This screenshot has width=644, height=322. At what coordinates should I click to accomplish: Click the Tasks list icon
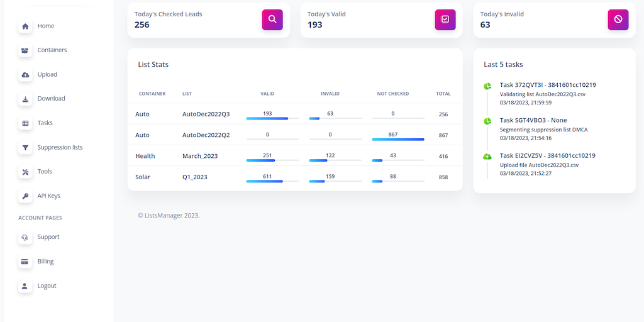point(25,123)
